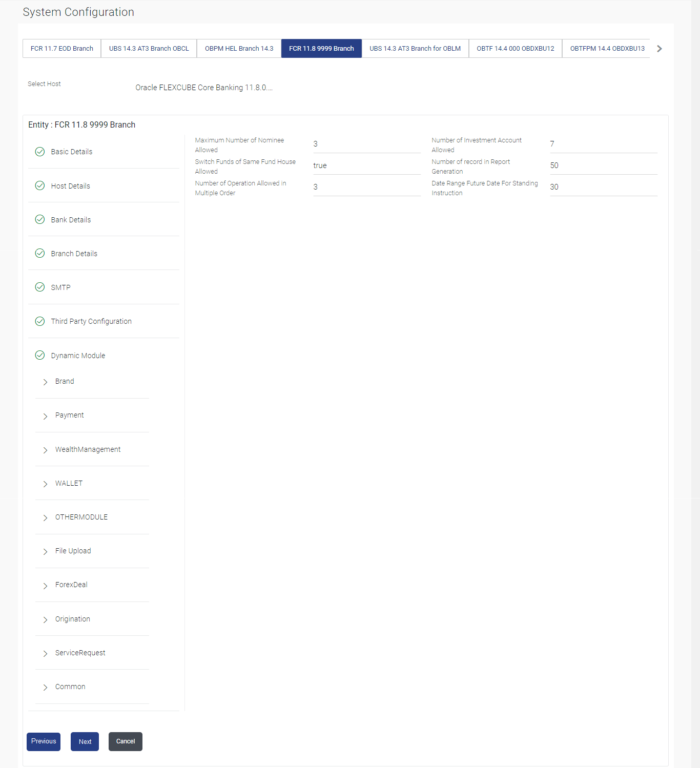Click the Basic Details checkmark icon
The width and height of the screenshot is (700, 768).
[40, 152]
